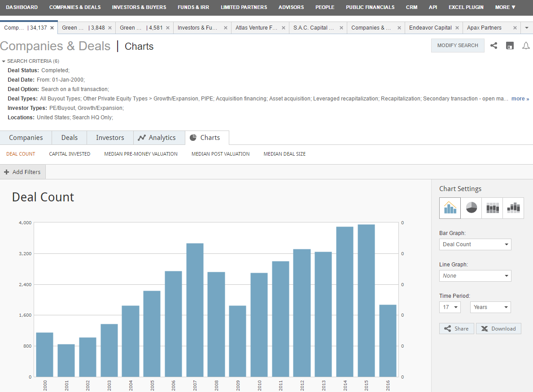Open Excel Plugin menu item

point(466,7)
